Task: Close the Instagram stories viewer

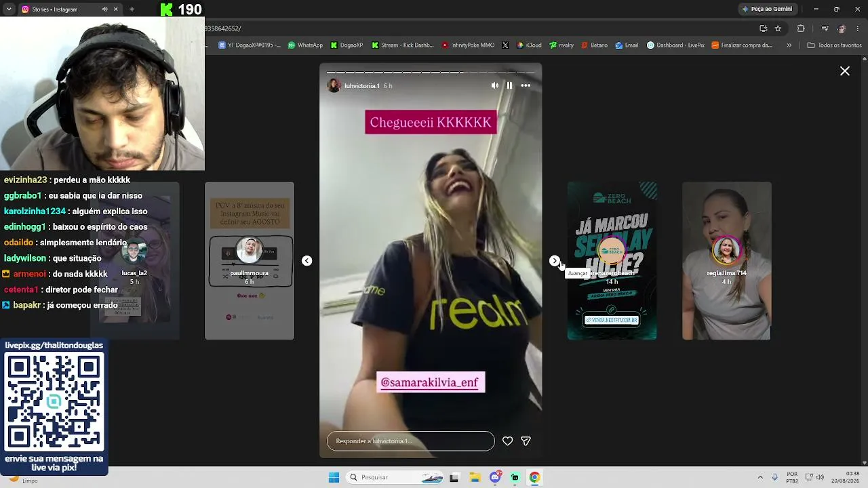Action: click(845, 71)
